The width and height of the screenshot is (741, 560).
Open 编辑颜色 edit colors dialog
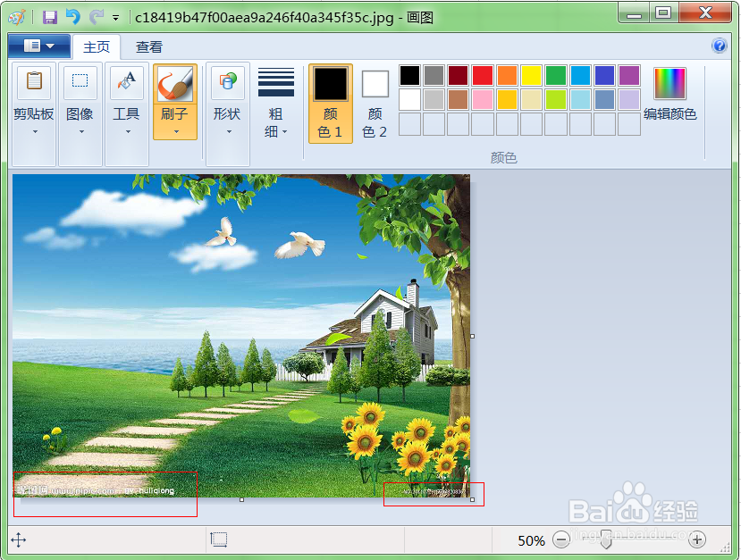pyautogui.click(x=669, y=95)
